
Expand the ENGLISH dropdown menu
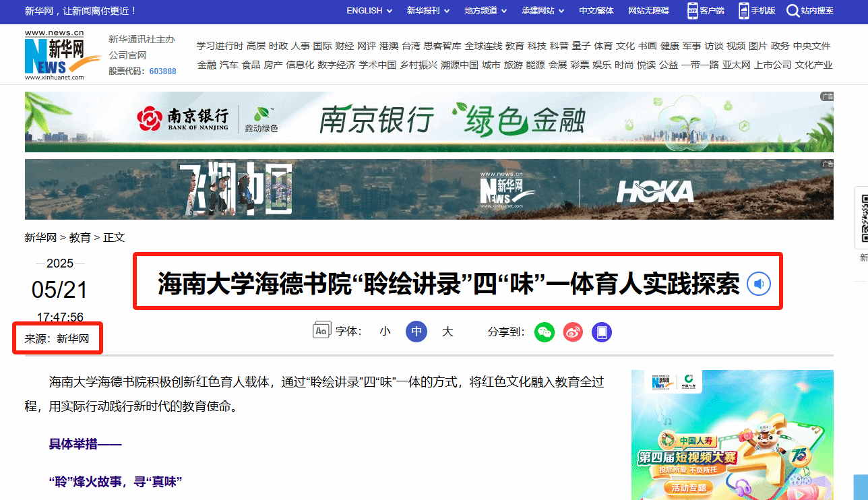(x=369, y=11)
